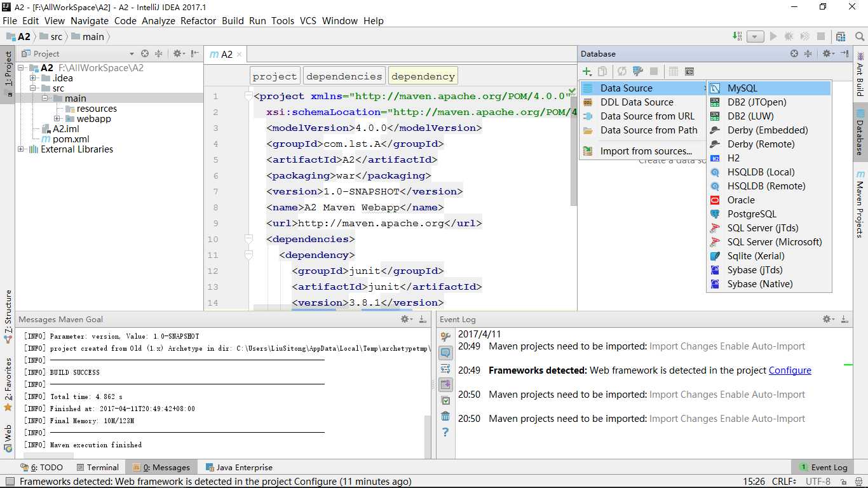Viewport: 868px width, 488px height.
Task: Select MySQL from data source list
Action: [x=769, y=88]
